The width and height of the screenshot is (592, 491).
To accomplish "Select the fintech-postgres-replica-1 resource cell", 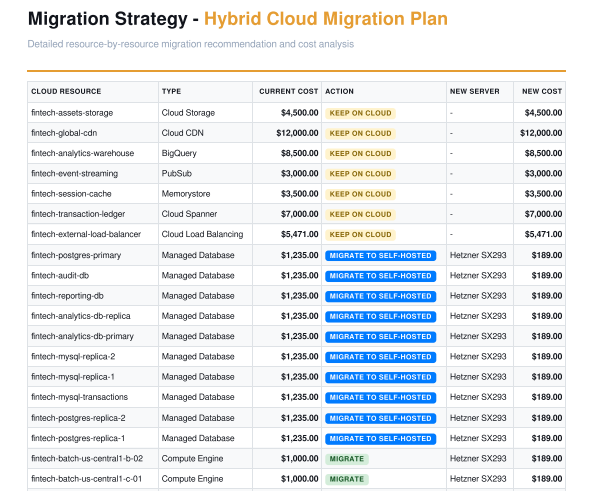I will pyautogui.click(x=93, y=438).
